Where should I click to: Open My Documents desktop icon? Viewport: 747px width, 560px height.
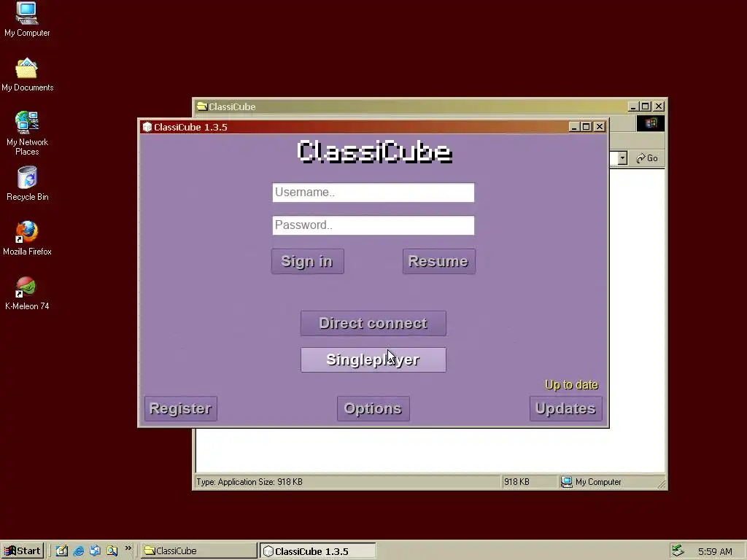pos(27,75)
